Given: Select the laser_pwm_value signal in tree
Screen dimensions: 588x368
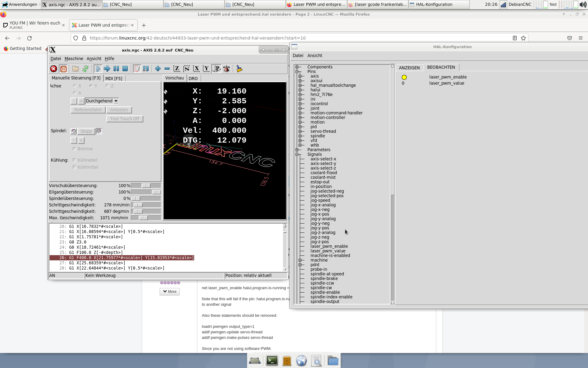Looking at the screenshot, I should click(x=328, y=251).
